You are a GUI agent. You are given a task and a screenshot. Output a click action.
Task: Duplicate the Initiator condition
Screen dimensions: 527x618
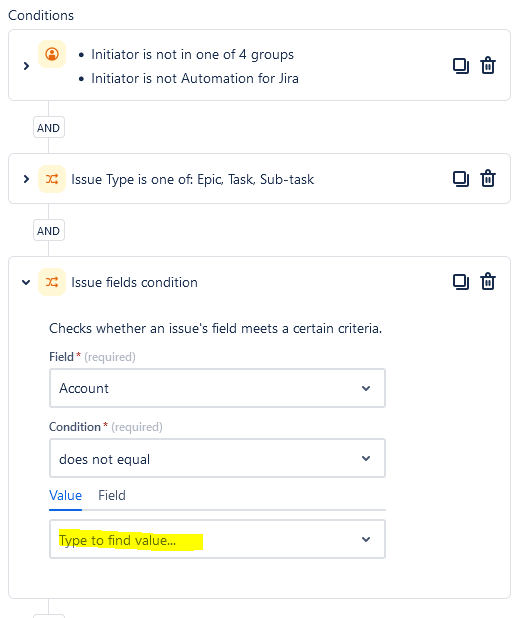point(461,66)
